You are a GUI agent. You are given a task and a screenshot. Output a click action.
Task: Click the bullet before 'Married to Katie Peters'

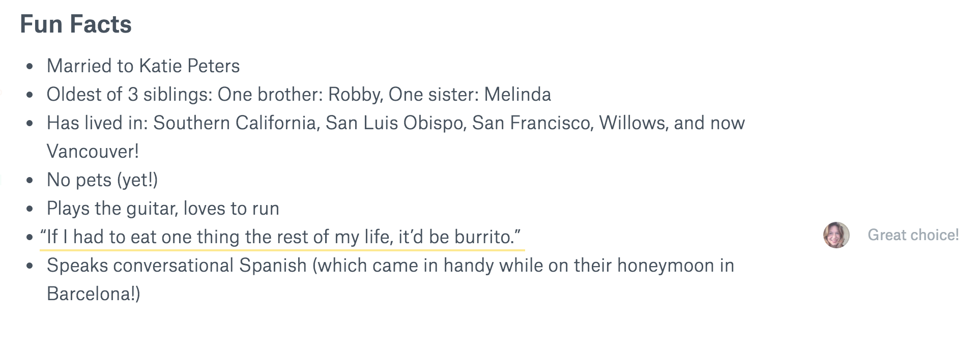(x=31, y=67)
